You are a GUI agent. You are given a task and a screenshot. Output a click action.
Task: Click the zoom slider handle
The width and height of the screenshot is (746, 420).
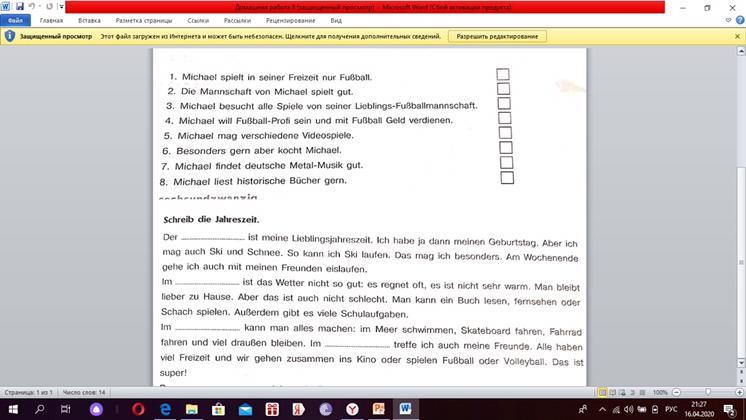point(708,392)
